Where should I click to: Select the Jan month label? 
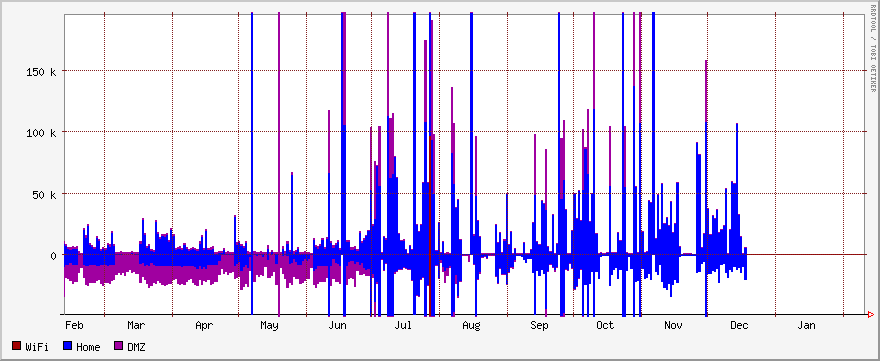pos(806,325)
